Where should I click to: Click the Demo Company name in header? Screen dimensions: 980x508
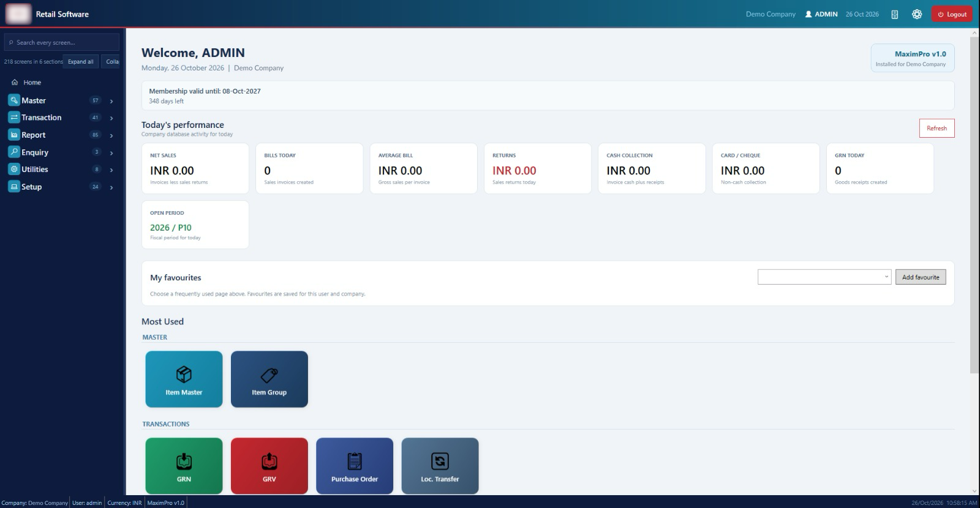point(771,14)
